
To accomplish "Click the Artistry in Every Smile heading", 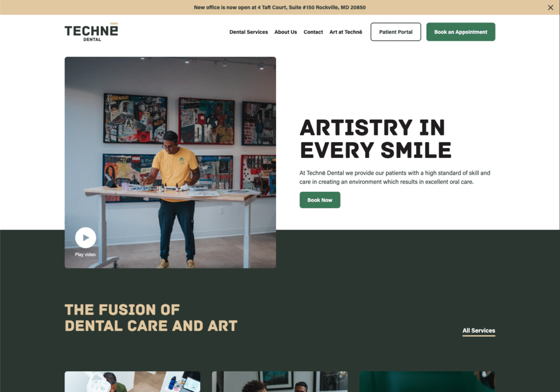I will click(375, 139).
